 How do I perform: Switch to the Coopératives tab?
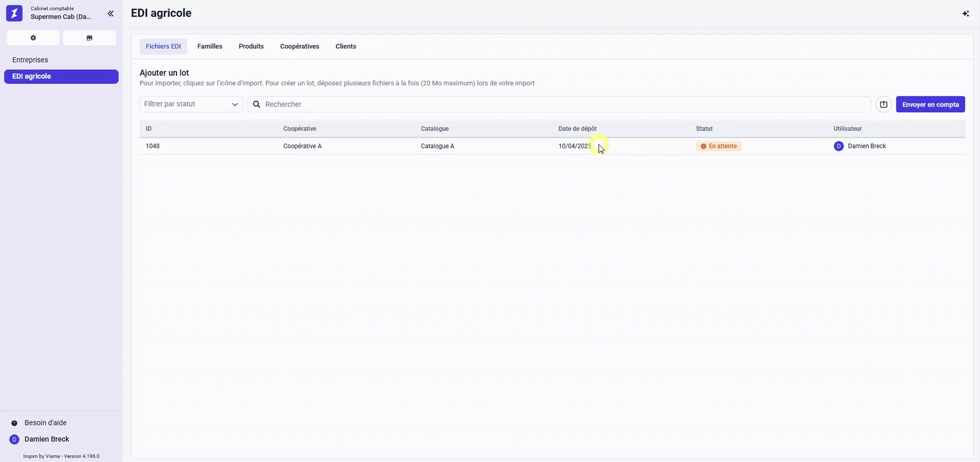coord(299,46)
